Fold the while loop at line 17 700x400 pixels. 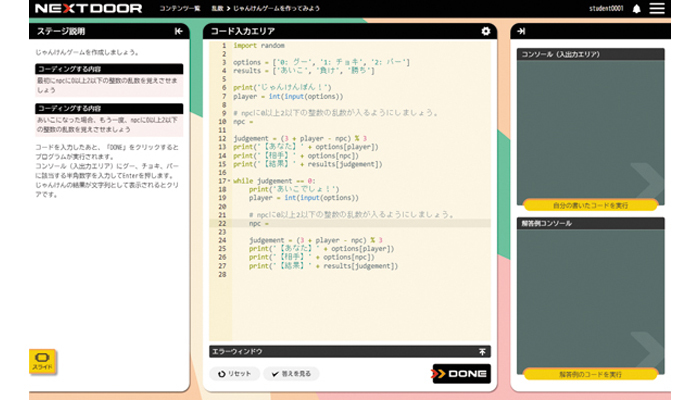click(229, 181)
